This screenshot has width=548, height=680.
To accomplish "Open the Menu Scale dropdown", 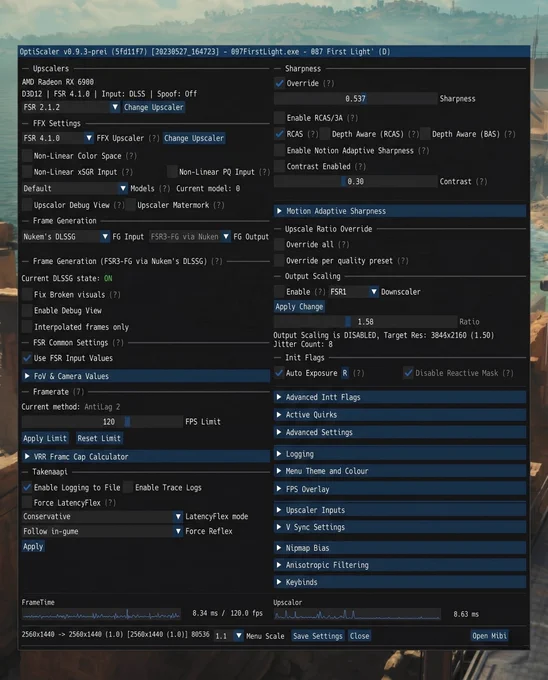I will point(228,636).
